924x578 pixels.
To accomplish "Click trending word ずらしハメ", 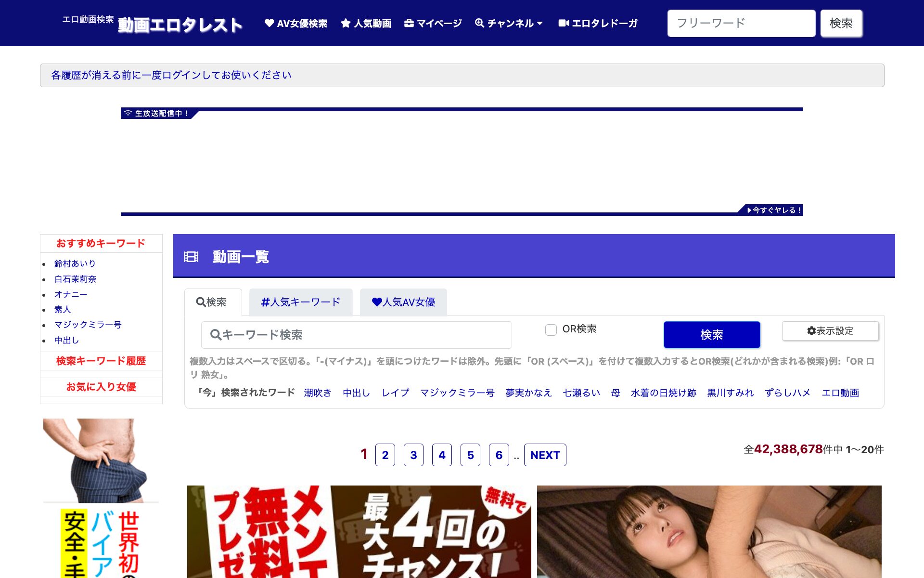I will (x=788, y=393).
